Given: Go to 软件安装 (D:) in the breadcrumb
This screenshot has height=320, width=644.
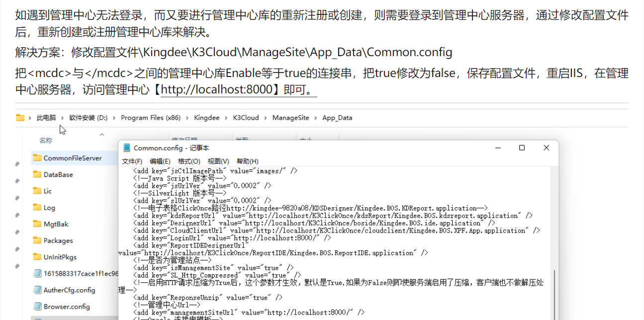Looking at the screenshot, I should (89, 118).
